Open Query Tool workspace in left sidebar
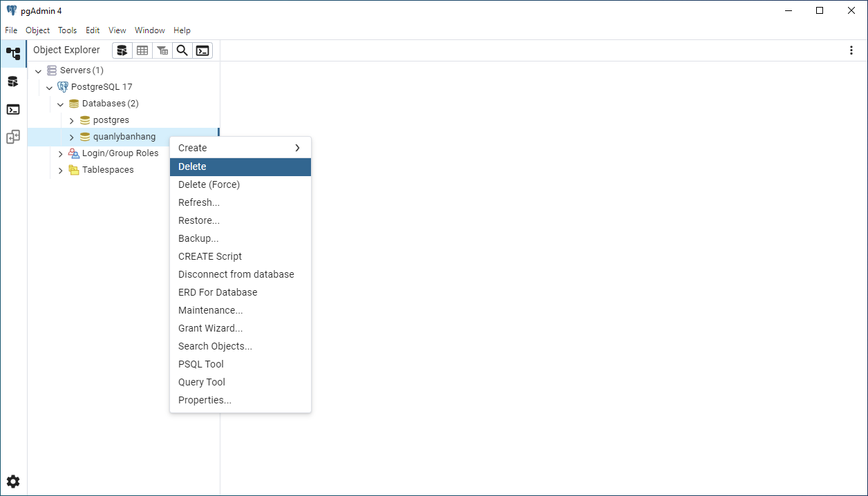868x496 pixels. pyautogui.click(x=13, y=82)
